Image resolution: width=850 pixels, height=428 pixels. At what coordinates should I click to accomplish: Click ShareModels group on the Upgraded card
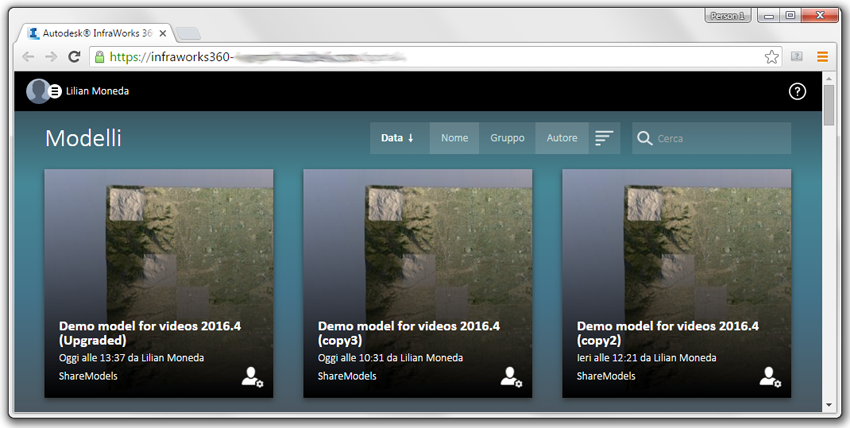click(88, 376)
